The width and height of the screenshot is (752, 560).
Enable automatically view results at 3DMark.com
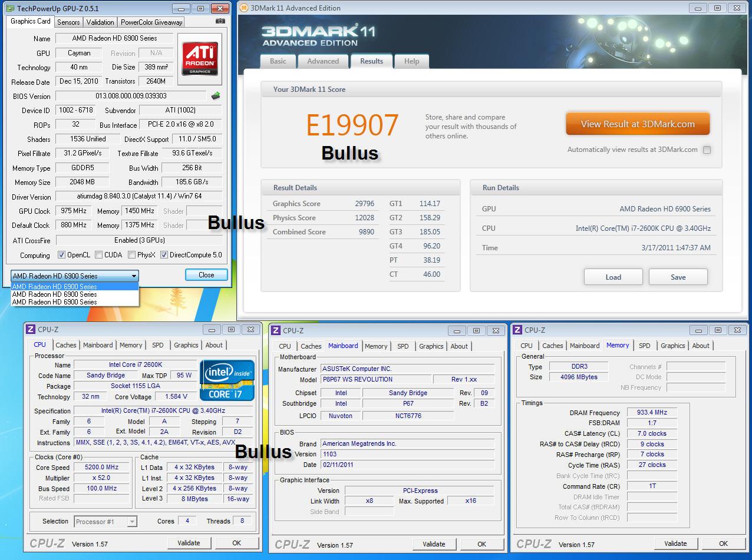707,150
